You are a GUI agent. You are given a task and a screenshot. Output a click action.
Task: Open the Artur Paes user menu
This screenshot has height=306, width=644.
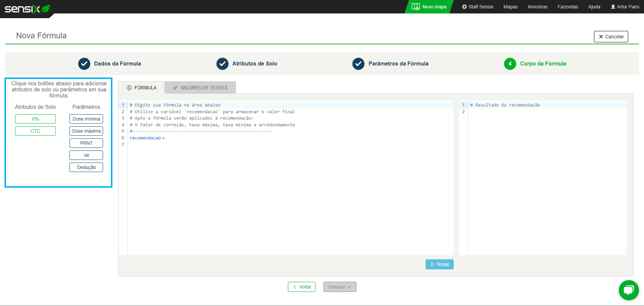pos(625,7)
